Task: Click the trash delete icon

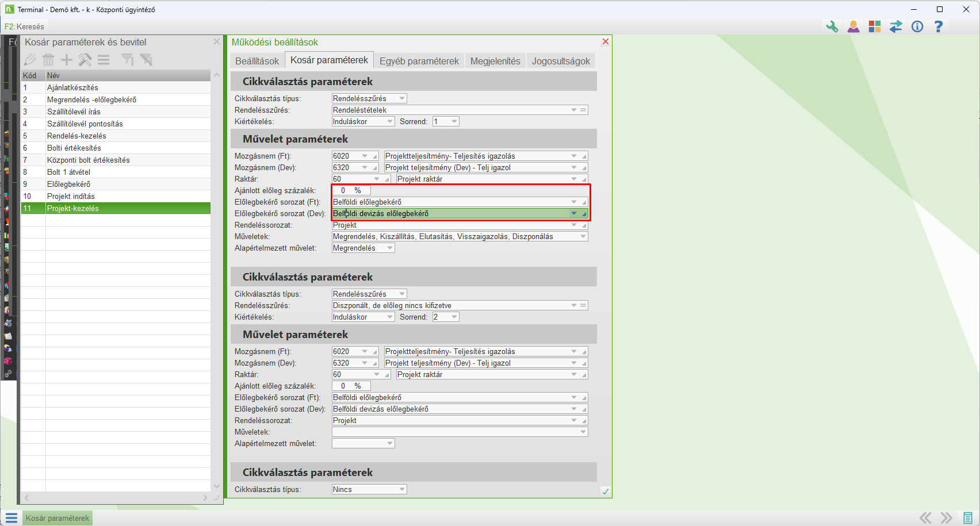Action: coord(48,60)
